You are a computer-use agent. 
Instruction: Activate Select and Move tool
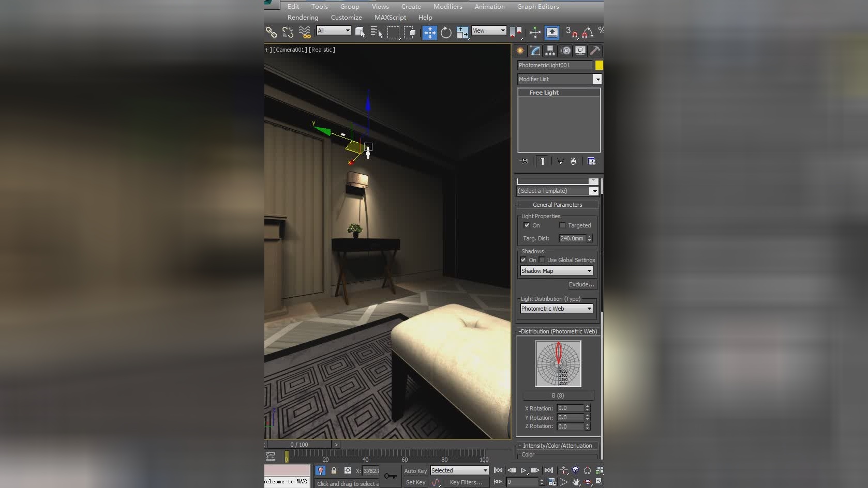click(x=429, y=33)
